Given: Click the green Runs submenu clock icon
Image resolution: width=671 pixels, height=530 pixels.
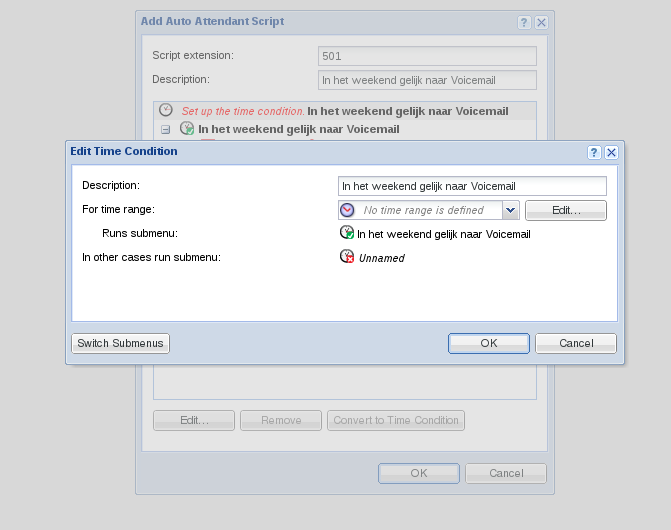Looking at the screenshot, I should [x=347, y=233].
